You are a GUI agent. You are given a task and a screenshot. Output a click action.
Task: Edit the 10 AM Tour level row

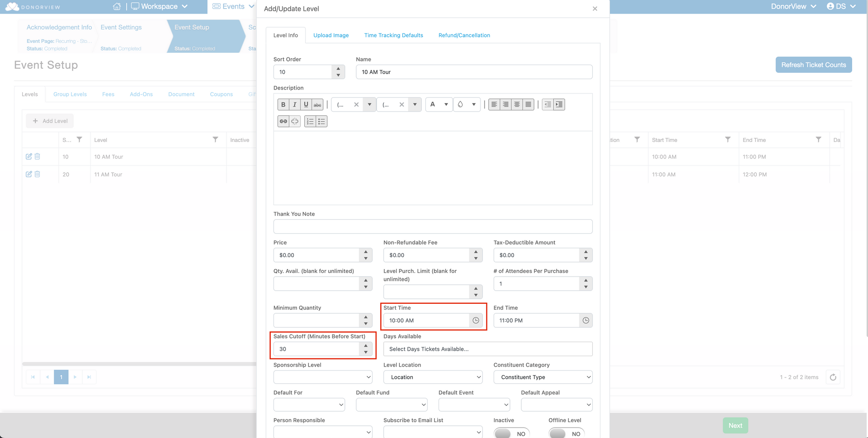pos(29,156)
